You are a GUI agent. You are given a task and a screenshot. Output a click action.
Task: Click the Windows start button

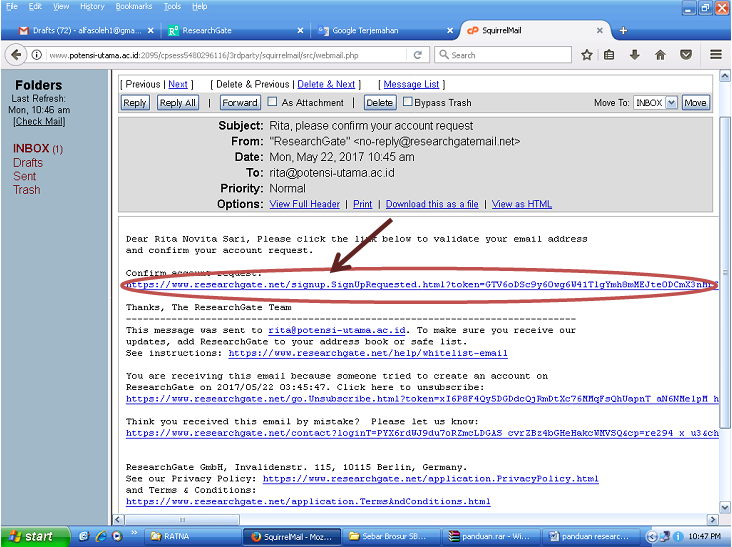coord(35,536)
